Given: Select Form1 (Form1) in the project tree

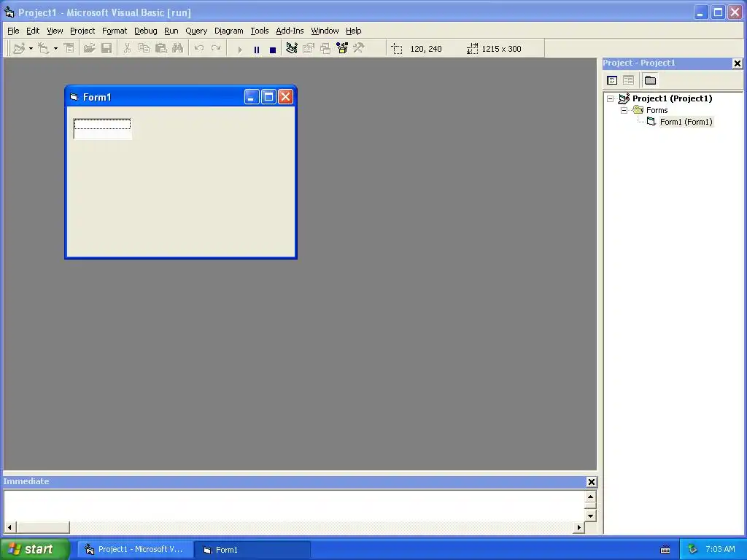Looking at the screenshot, I should (686, 122).
